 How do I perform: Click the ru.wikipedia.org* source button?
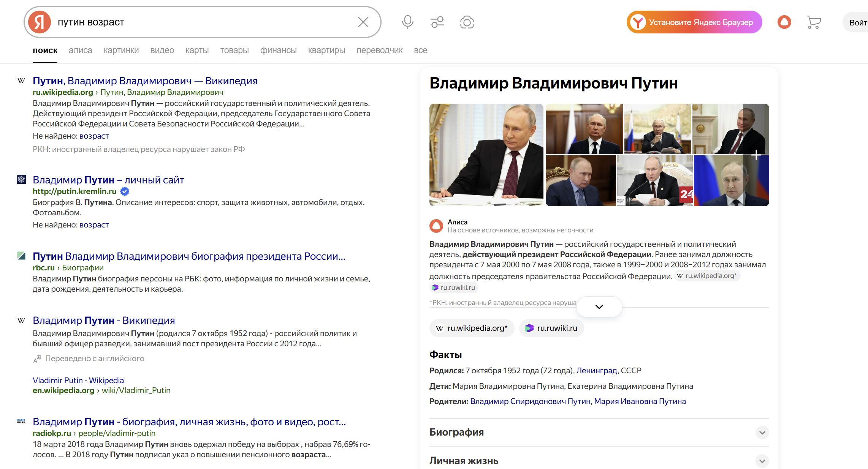472,328
